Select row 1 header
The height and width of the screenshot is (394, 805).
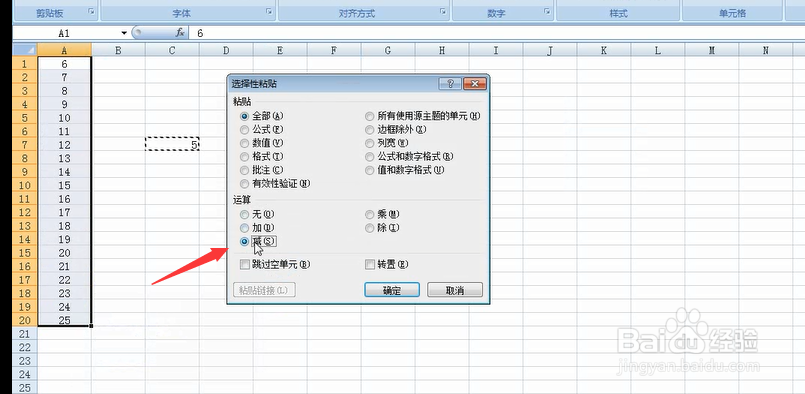(25, 64)
